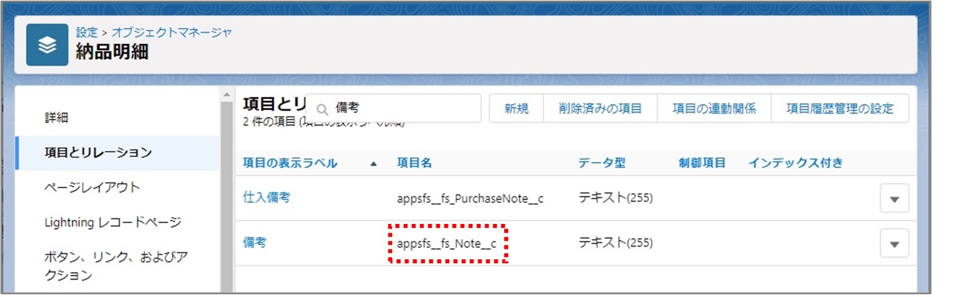This screenshot has width=980, height=297.
Task: Click 項目履歴管理の設定 button
Action: [x=839, y=108]
